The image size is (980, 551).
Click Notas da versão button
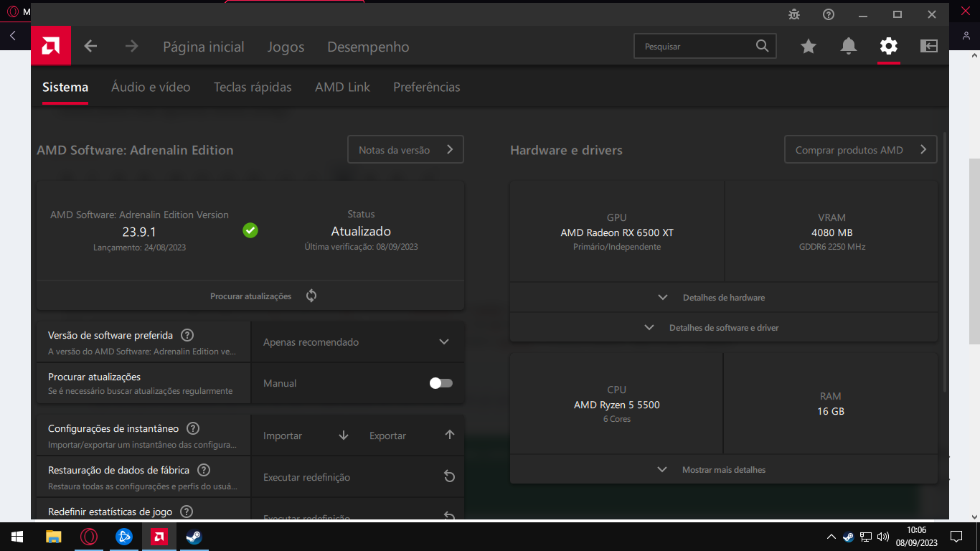[405, 149]
